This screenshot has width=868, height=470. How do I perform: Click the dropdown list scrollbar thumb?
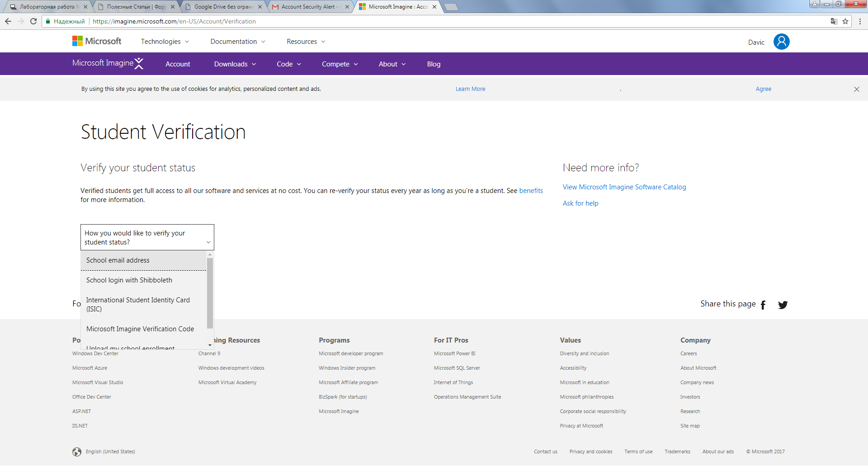click(x=210, y=292)
